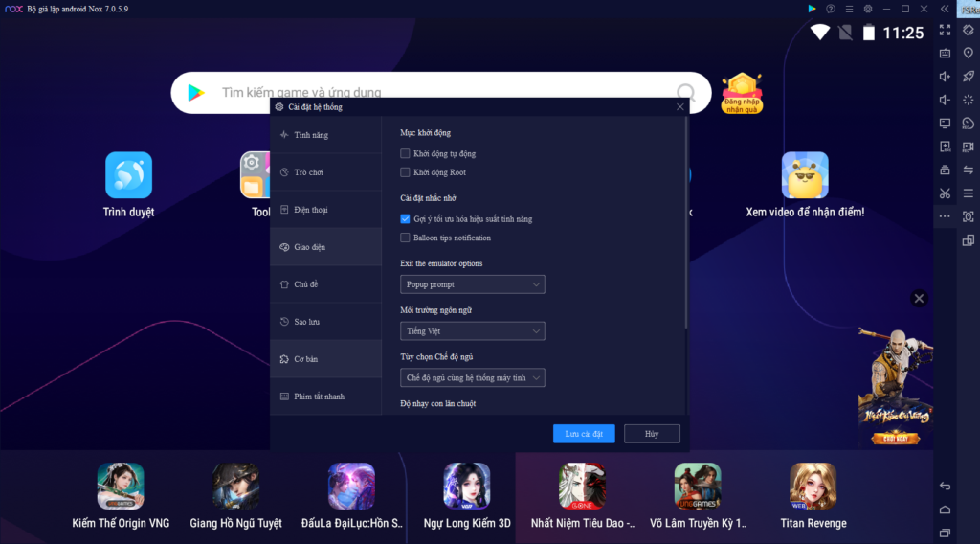Switch to Phím tắt nhanh settings tab

325,397
